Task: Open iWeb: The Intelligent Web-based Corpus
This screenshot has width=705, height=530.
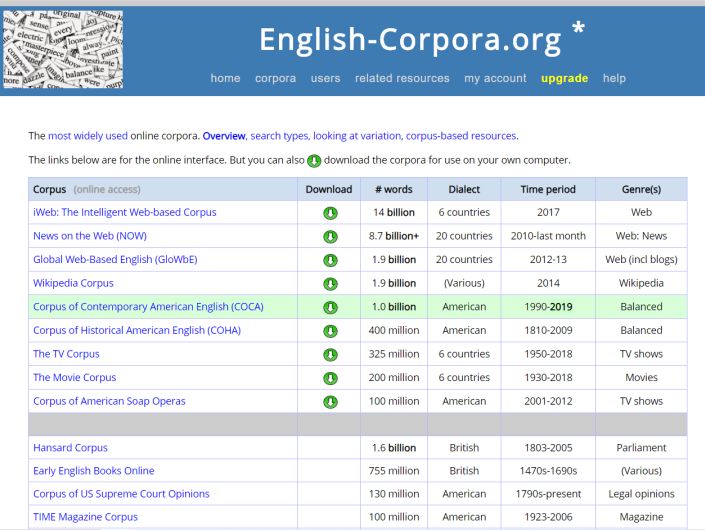Action: tap(125, 212)
